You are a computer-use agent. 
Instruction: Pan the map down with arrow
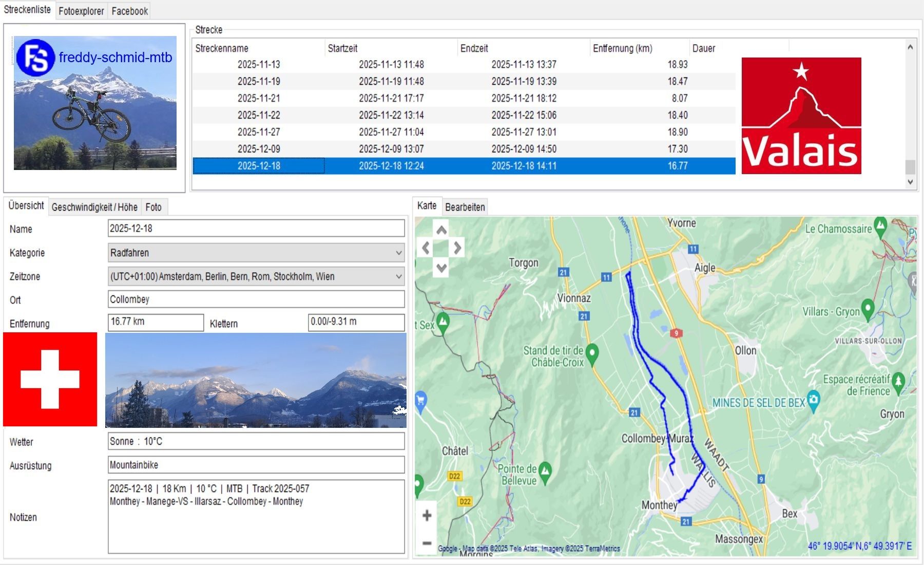[x=441, y=267]
